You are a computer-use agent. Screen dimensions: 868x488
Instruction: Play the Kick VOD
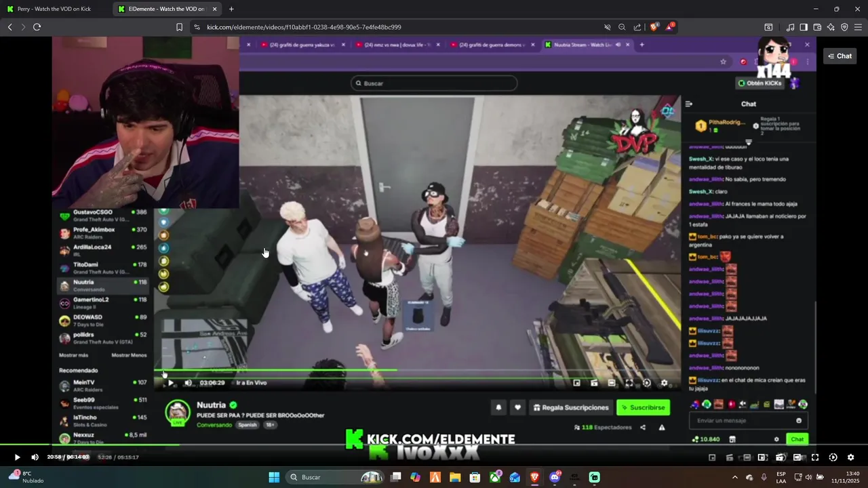pos(17,457)
